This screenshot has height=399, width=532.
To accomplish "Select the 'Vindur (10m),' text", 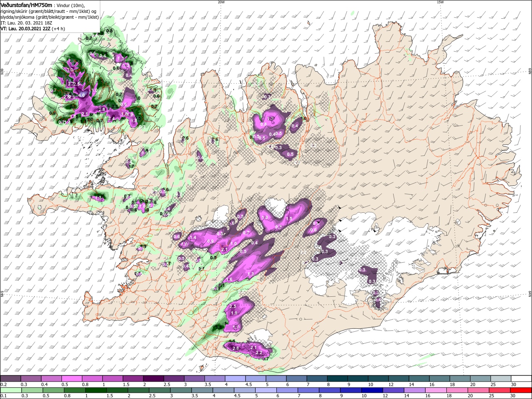I will point(71,5).
